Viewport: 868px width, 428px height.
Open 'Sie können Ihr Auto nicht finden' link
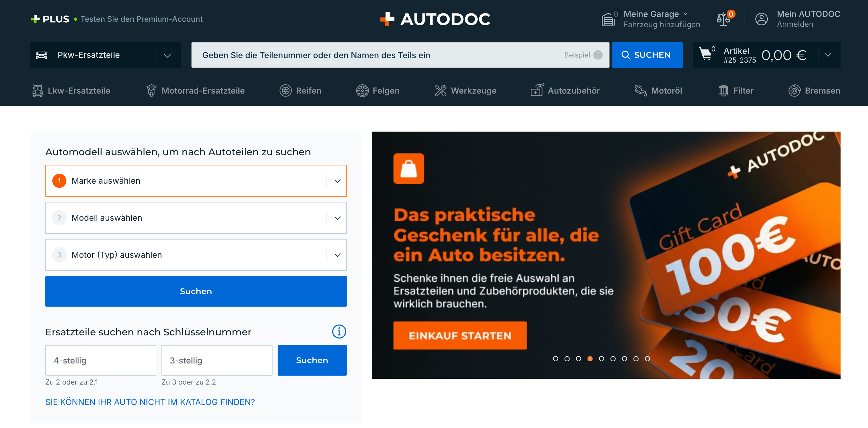[x=150, y=402]
